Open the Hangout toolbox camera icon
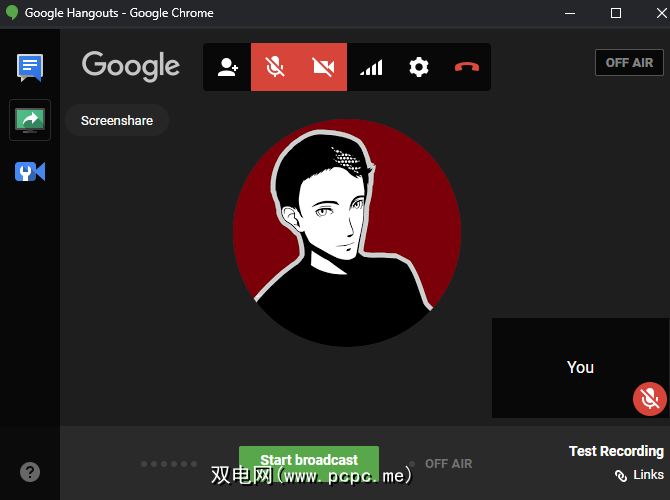The height and width of the screenshot is (500, 670). tap(30, 172)
